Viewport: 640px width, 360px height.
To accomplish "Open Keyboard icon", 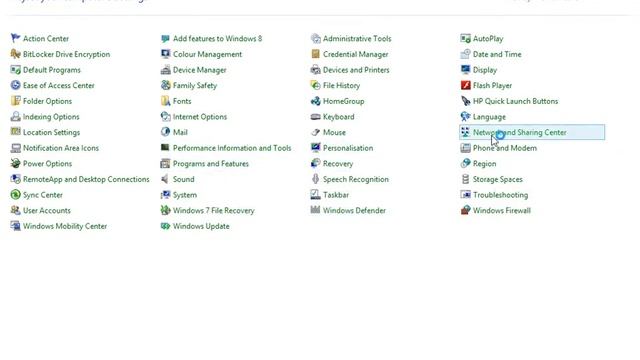I will click(x=316, y=117).
